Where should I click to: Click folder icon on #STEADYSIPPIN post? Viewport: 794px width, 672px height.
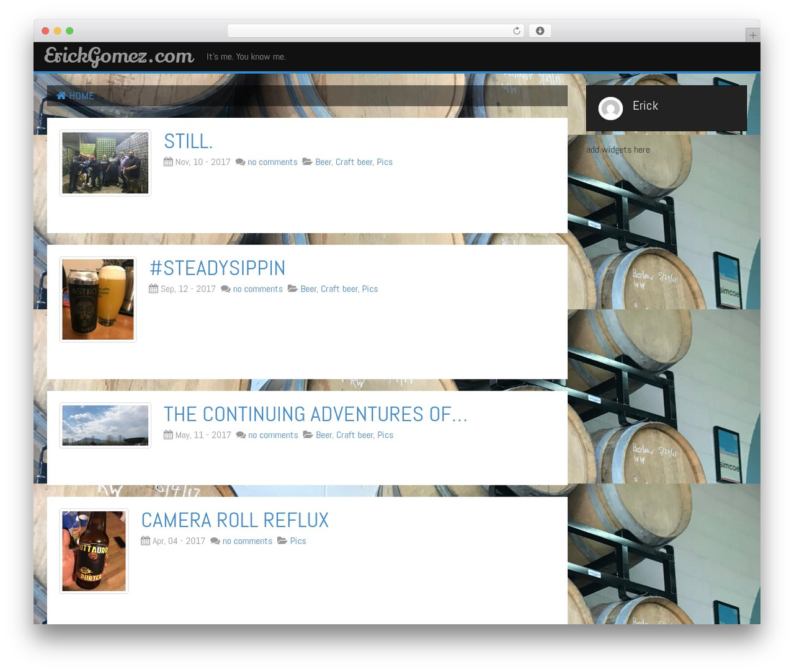pyautogui.click(x=293, y=289)
